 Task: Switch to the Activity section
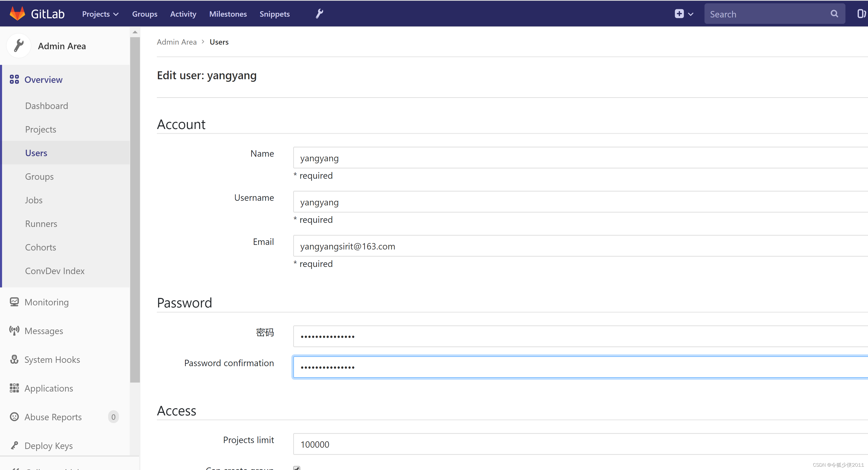[x=183, y=14]
